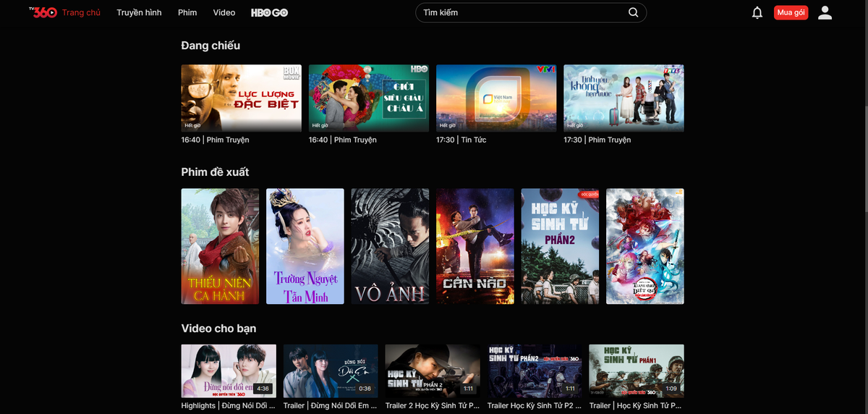Image resolution: width=868 pixels, height=414 pixels.
Task: Open the Giới Siêu Giàu Châu Á thumbnail
Action: click(369, 98)
